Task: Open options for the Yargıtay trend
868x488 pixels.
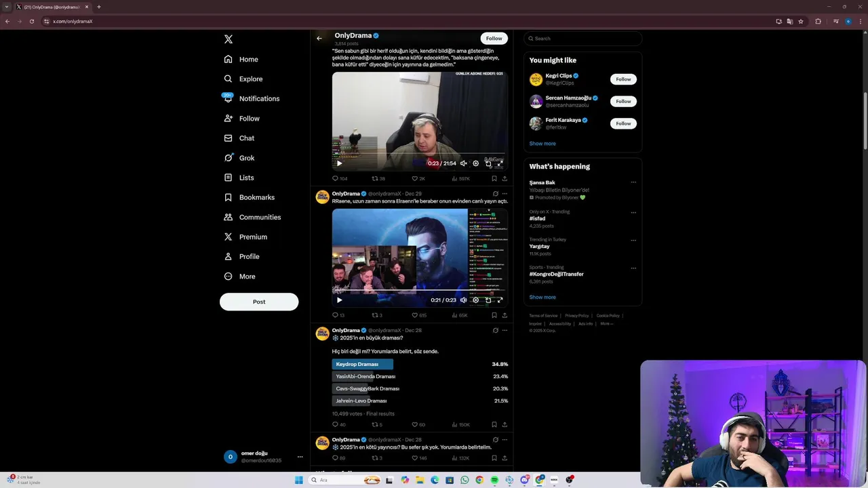Action: 633,240
